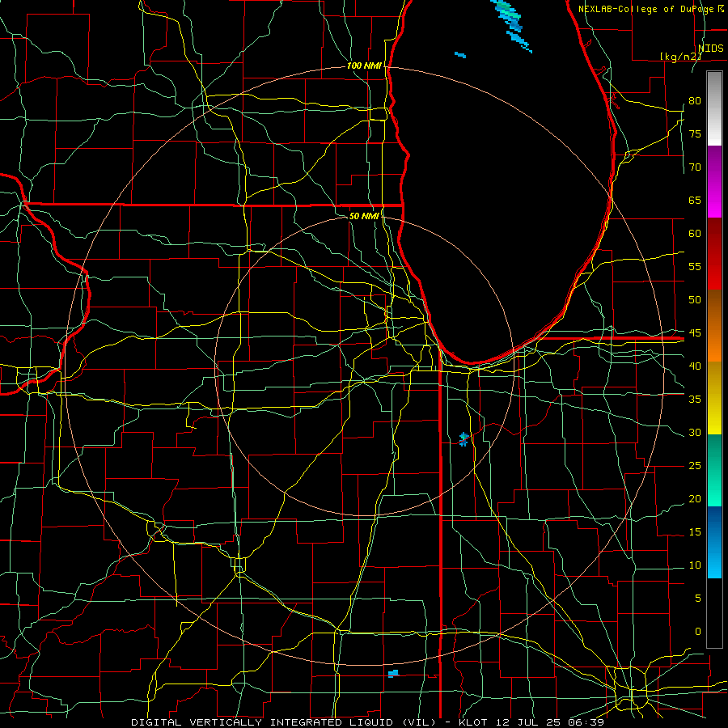Click the blue segment of the VIL legend
The height and width of the screenshot is (728, 728).
(714, 542)
